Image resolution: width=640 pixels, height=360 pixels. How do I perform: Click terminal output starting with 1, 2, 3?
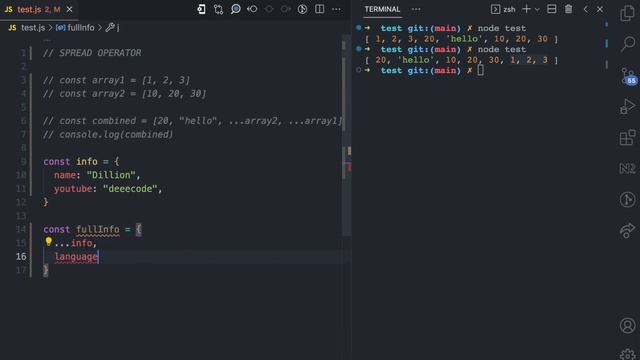point(461,39)
